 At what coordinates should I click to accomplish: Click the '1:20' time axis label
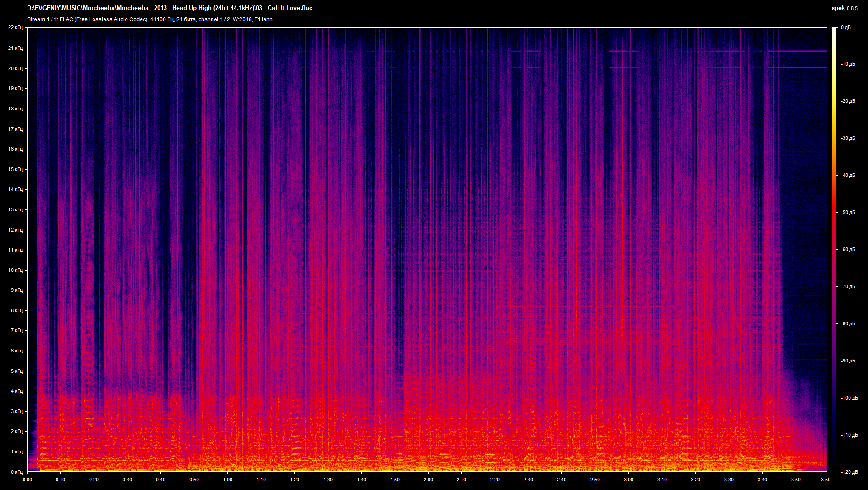[295, 480]
